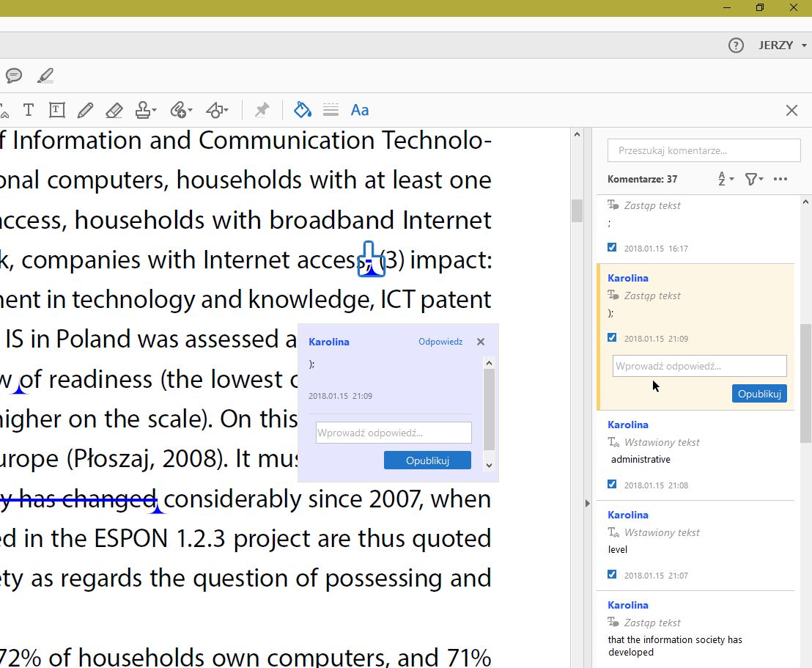Click the text box tool icon
Screen dimensions: 812x668
(x=57, y=110)
